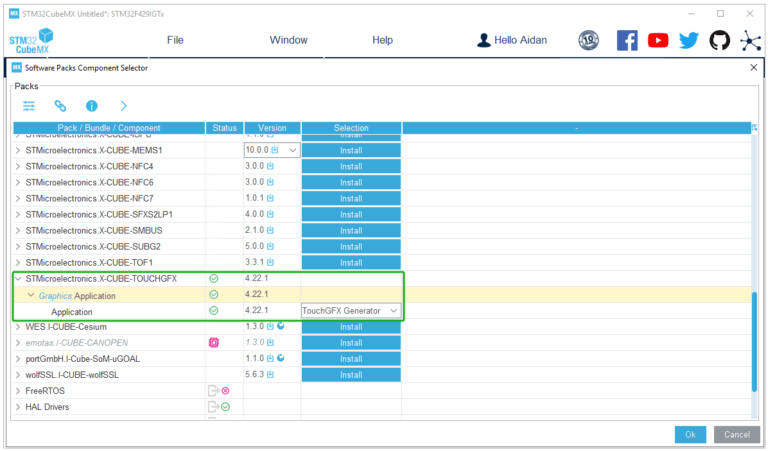The height and width of the screenshot is (451, 768).
Task: Open the File menu
Action: [175, 40]
